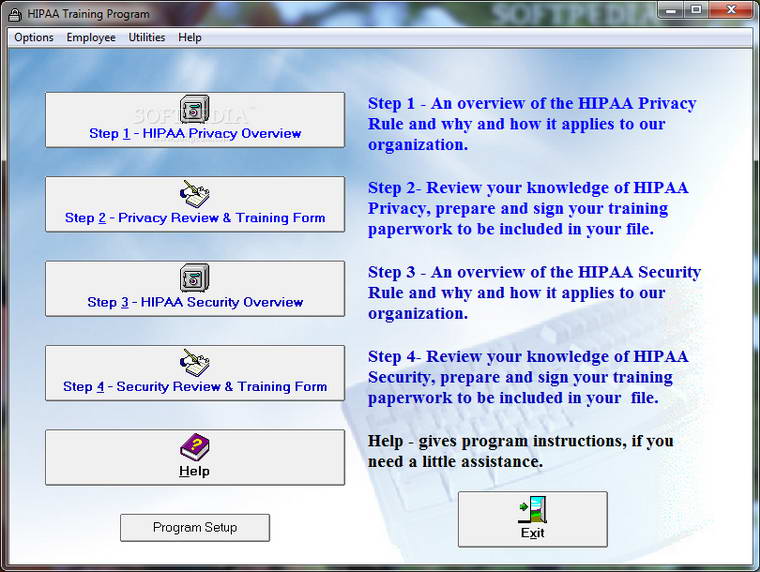Click the Exit label text
Image resolution: width=760 pixels, height=572 pixels.
533,533
